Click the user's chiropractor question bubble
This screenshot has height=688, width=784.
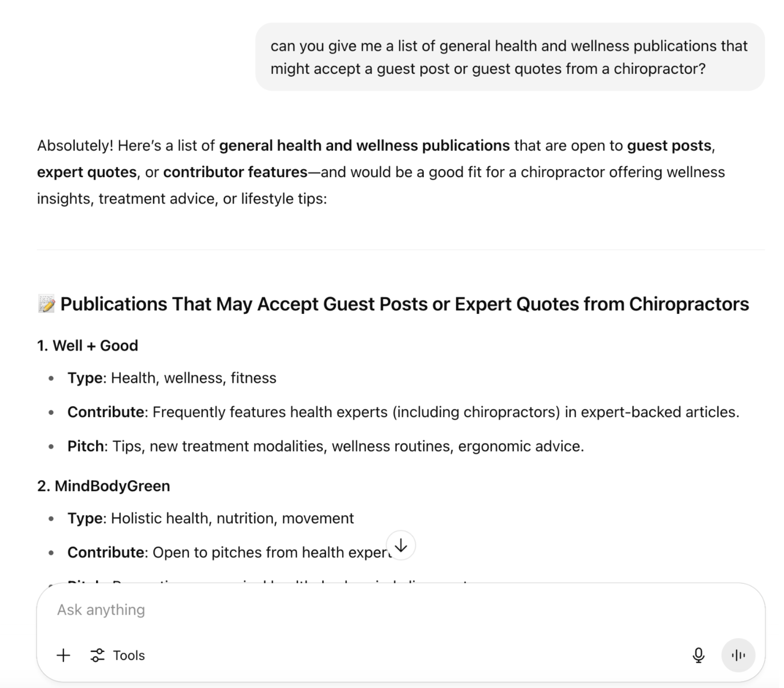[x=510, y=57]
